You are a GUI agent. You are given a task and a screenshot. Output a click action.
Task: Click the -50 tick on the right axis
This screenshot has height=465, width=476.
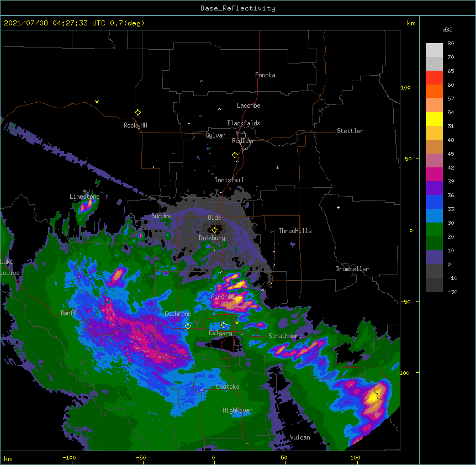[x=405, y=302]
